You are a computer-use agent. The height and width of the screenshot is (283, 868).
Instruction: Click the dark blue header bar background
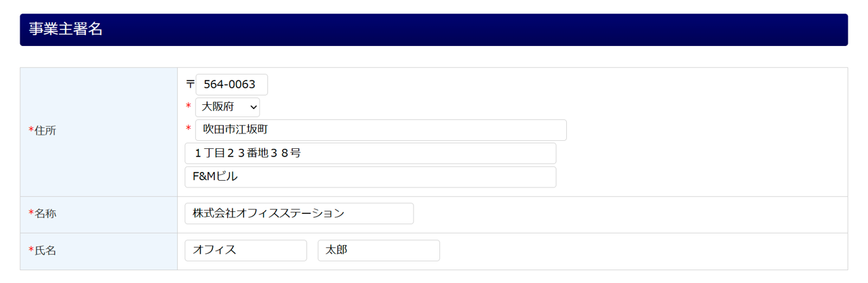[x=475, y=30]
